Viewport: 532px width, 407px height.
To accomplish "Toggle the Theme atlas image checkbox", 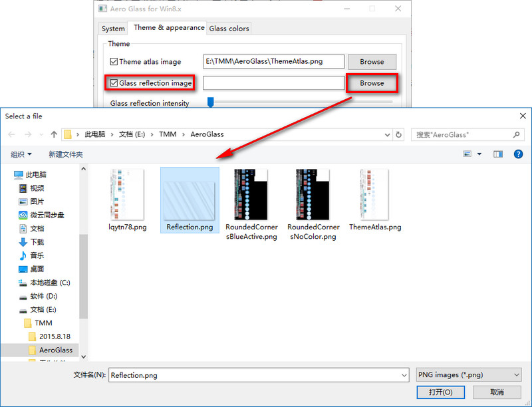I will click(x=114, y=62).
